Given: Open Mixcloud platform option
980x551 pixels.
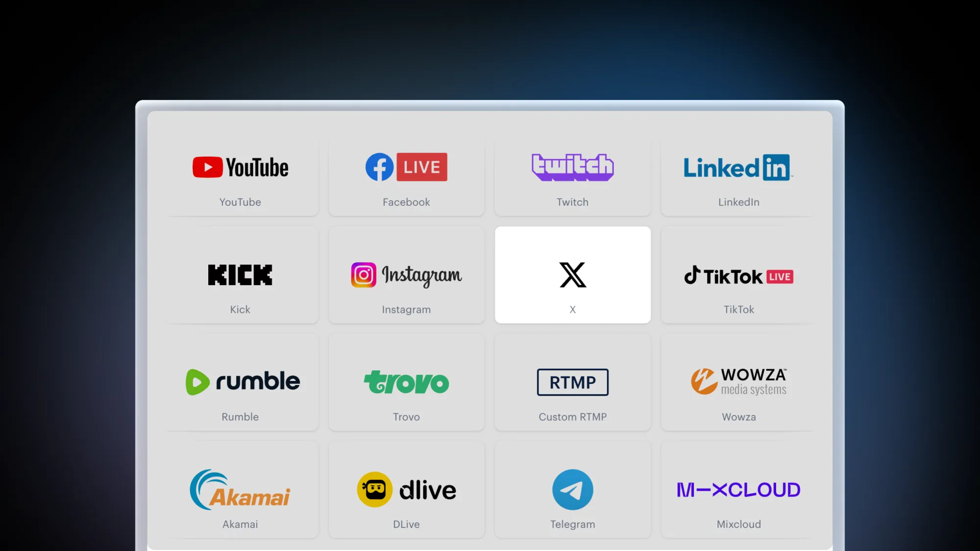Looking at the screenshot, I should (x=738, y=490).
